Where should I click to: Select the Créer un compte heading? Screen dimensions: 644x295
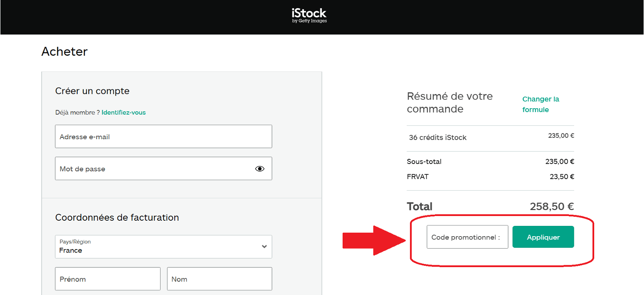(92, 91)
